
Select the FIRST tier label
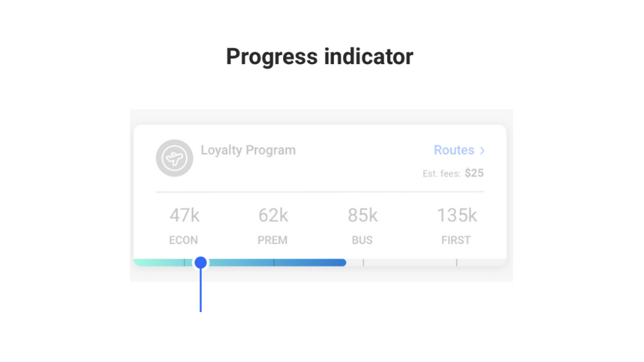click(456, 240)
